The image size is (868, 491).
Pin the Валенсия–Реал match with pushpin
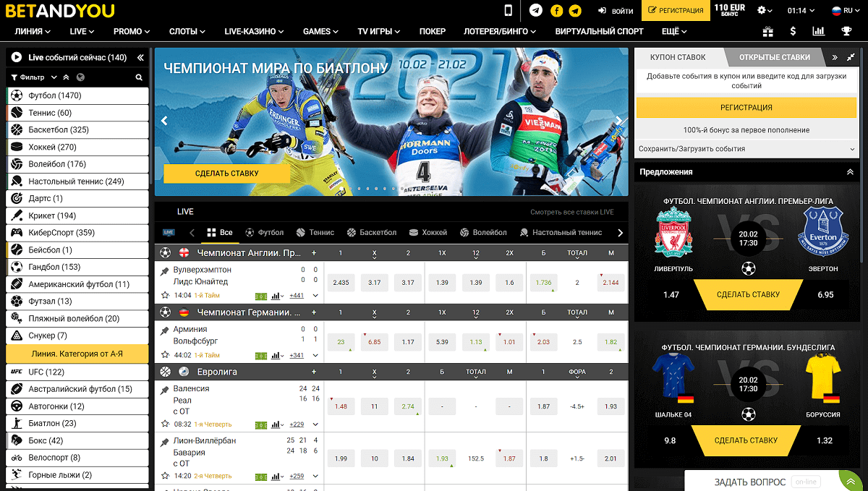point(164,390)
